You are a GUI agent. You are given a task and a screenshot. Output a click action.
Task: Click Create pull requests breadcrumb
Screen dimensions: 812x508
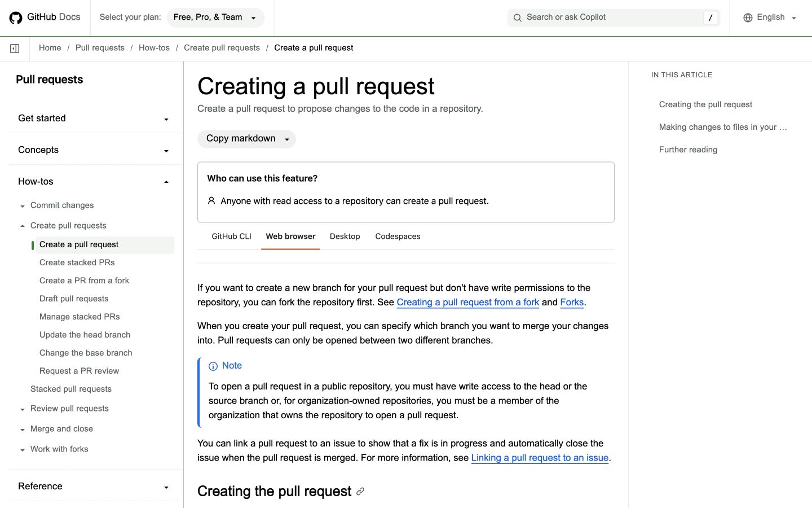click(222, 48)
